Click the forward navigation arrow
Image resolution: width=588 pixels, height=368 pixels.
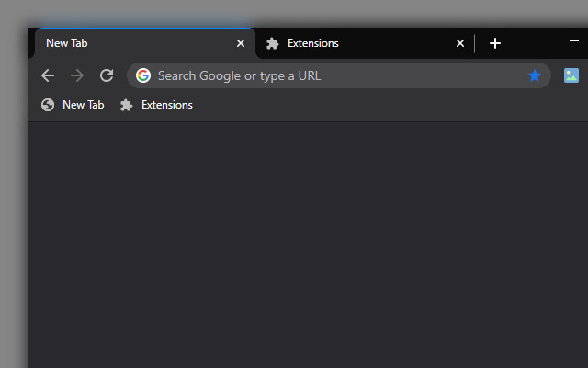pos(77,75)
